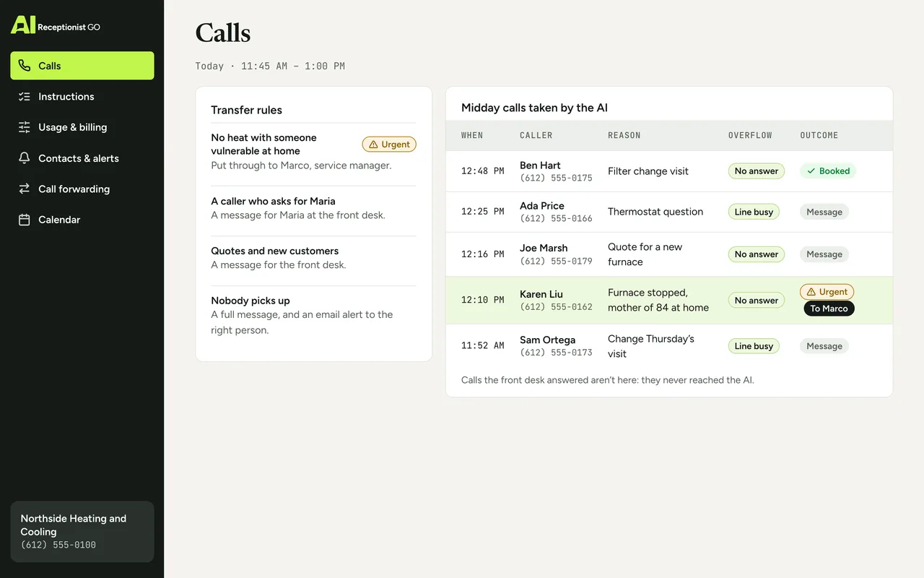
Task: Click the WHEN column header
Action: coord(472,135)
